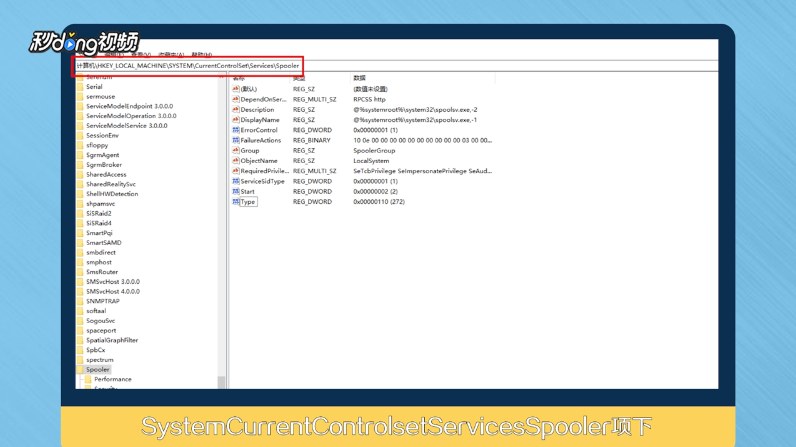This screenshot has height=447, width=796.
Task: Select the ObjectName value's string icon
Action: (x=236, y=160)
